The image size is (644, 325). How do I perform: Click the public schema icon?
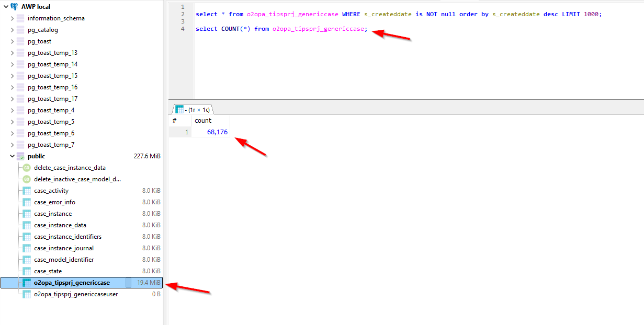click(20, 156)
